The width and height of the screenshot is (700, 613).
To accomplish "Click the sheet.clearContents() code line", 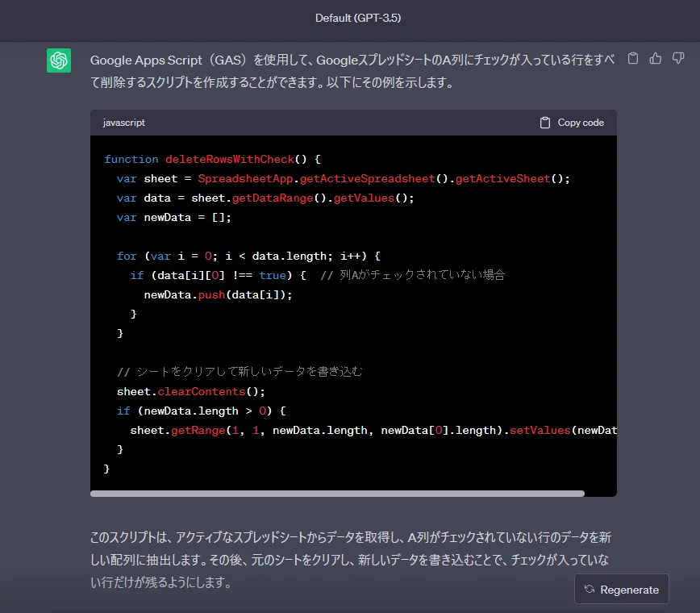I will [x=190, y=391].
